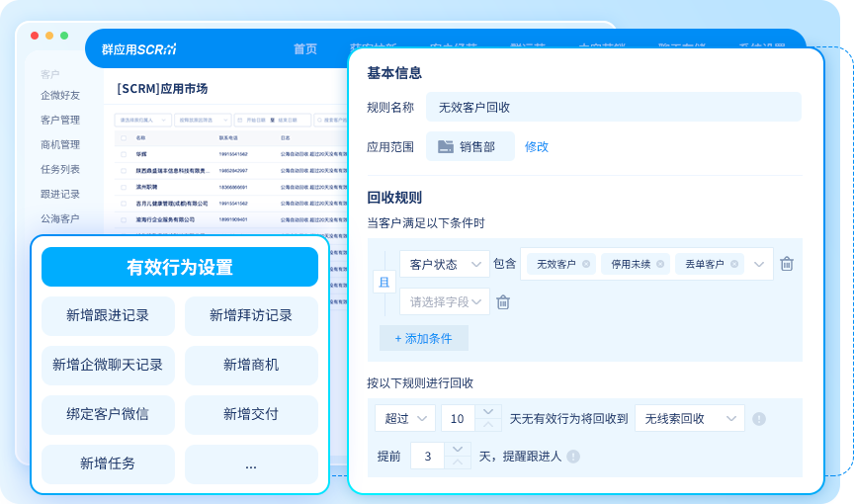Check the box for the 吉月儿健康管理 row
Viewport: 854px width, 504px height.
(x=124, y=204)
